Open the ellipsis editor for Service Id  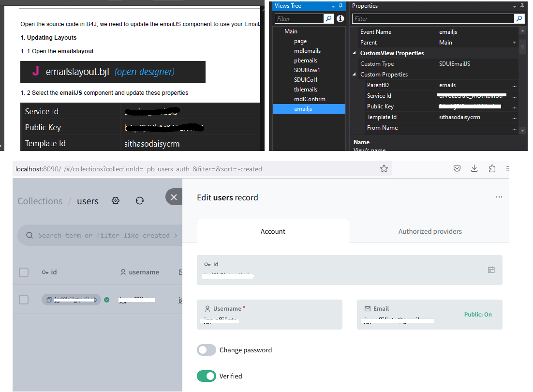pyautogui.click(x=514, y=96)
